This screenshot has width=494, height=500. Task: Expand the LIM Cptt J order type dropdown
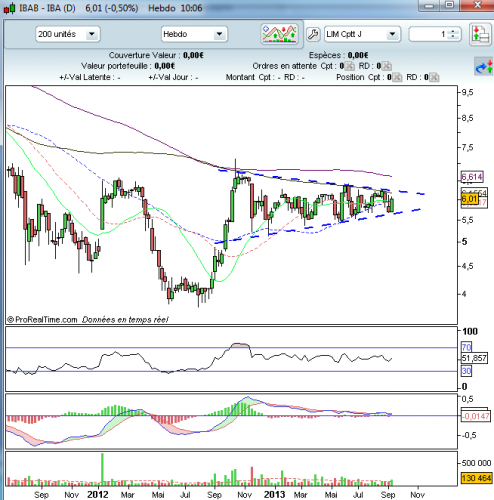362,34
